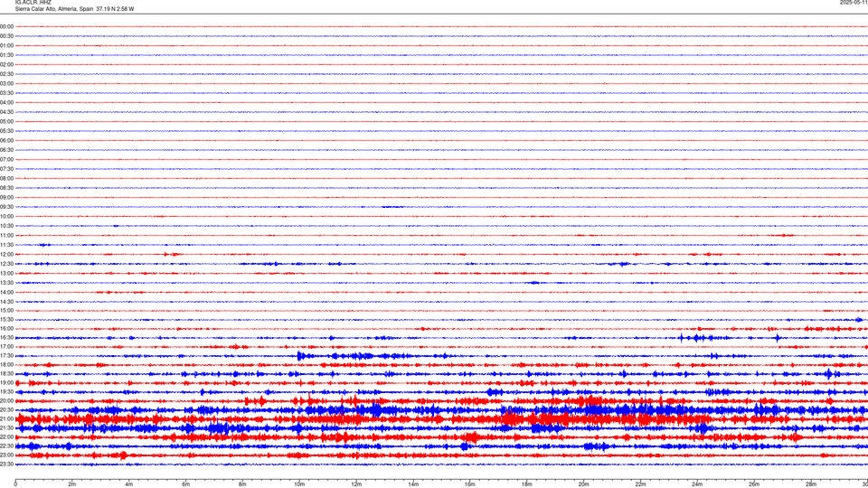Click the 2m tick label on time axis
The height and width of the screenshot is (488, 868).
[72, 484]
